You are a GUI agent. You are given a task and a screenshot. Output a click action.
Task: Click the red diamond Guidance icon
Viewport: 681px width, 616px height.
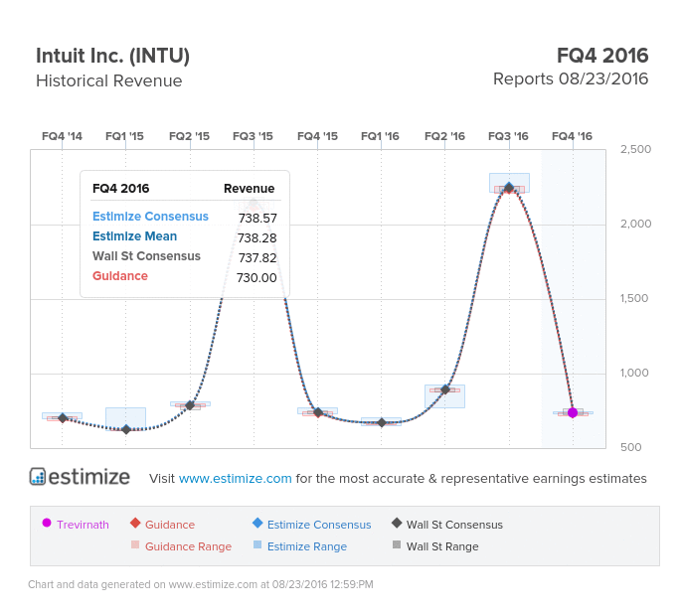tap(135, 523)
